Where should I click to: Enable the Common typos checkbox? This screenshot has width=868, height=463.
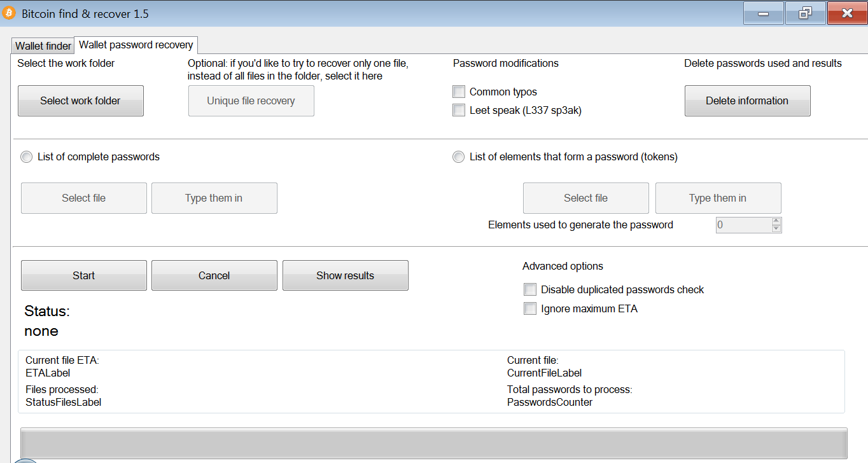pyautogui.click(x=459, y=92)
